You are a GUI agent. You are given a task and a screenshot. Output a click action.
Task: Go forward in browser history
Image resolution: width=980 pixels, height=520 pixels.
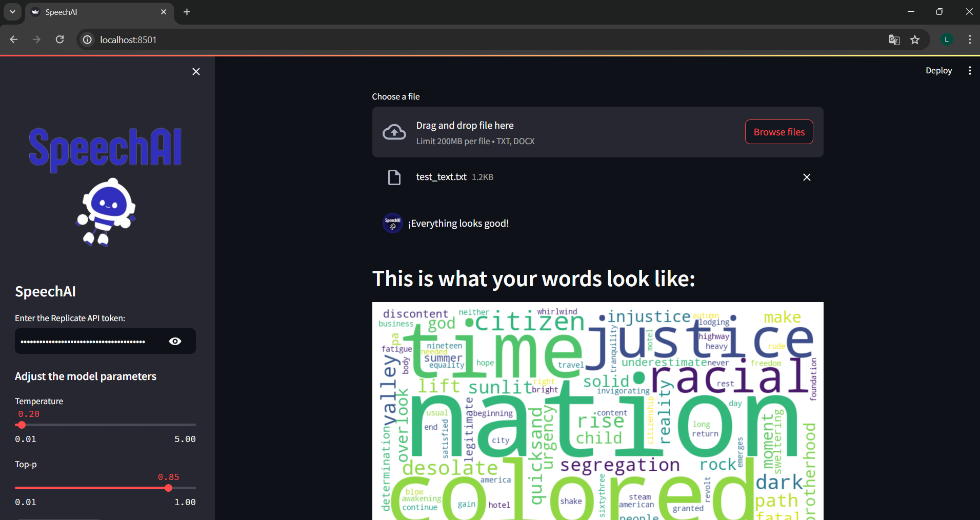click(36, 39)
